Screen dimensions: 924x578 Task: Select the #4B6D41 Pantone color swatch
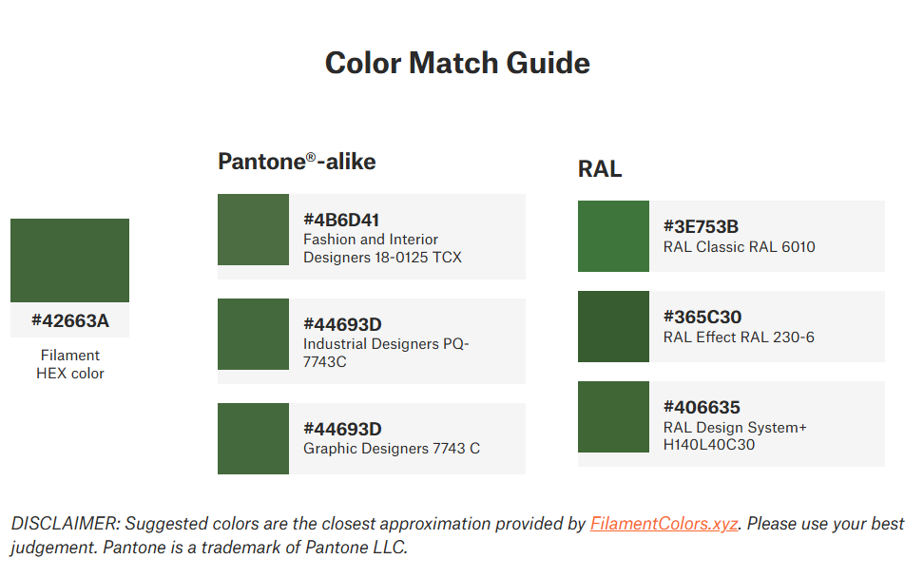coord(253,230)
